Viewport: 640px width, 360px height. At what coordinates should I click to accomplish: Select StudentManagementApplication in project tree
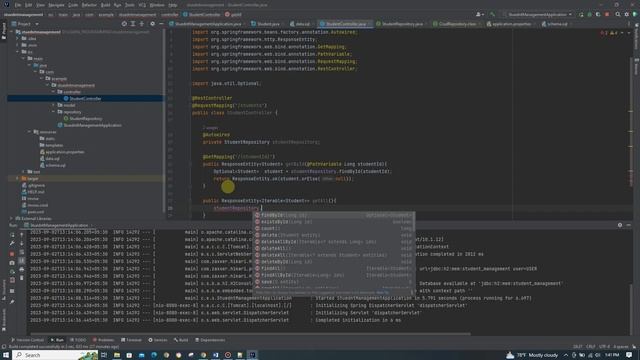coord(92,125)
